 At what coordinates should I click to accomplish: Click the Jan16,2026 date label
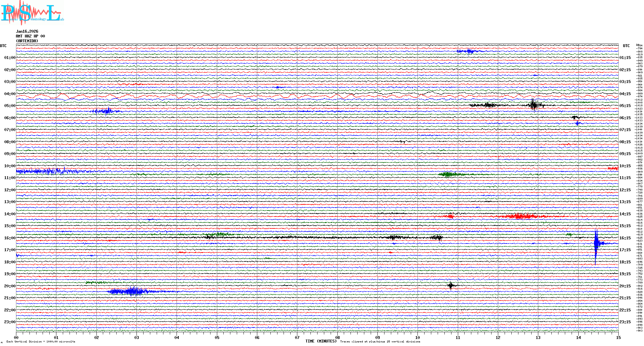pyautogui.click(x=27, y=31)
